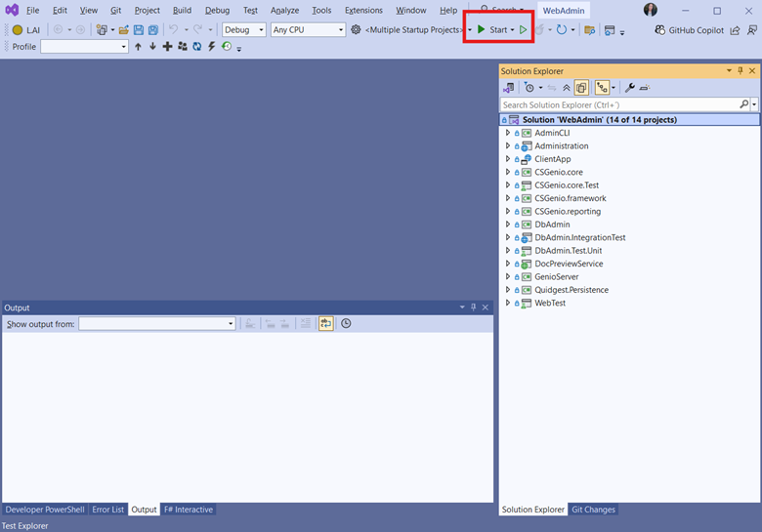Screen dimensions: 762x532
Task: Click the Find in Files folder icon
Action: point(589,30)
